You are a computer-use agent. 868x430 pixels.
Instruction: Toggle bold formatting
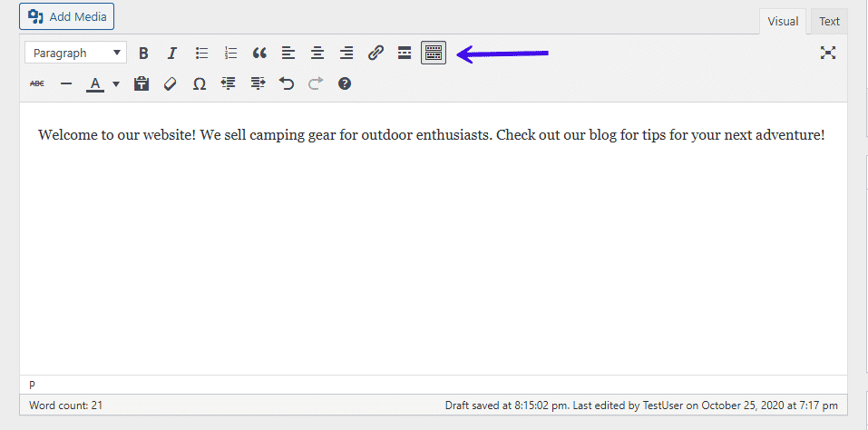(143, 54)
